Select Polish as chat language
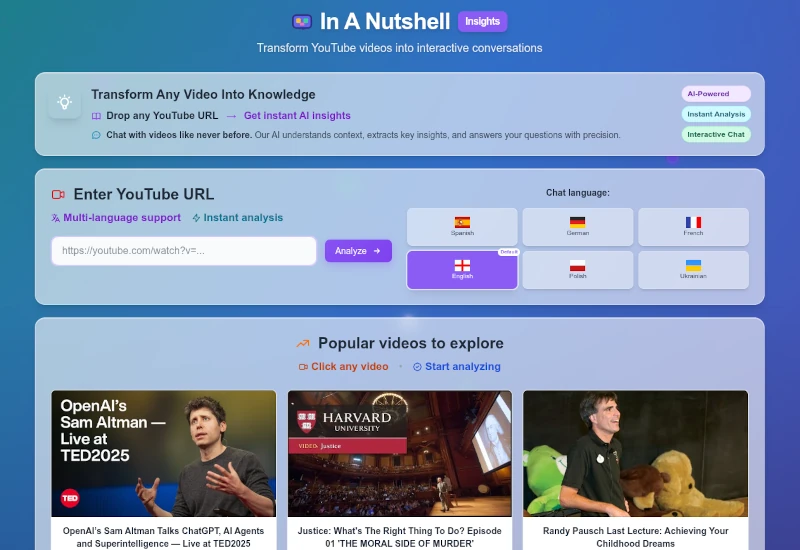Image resolution: width=800 pixels, height=550 pixels. point(578,270)
